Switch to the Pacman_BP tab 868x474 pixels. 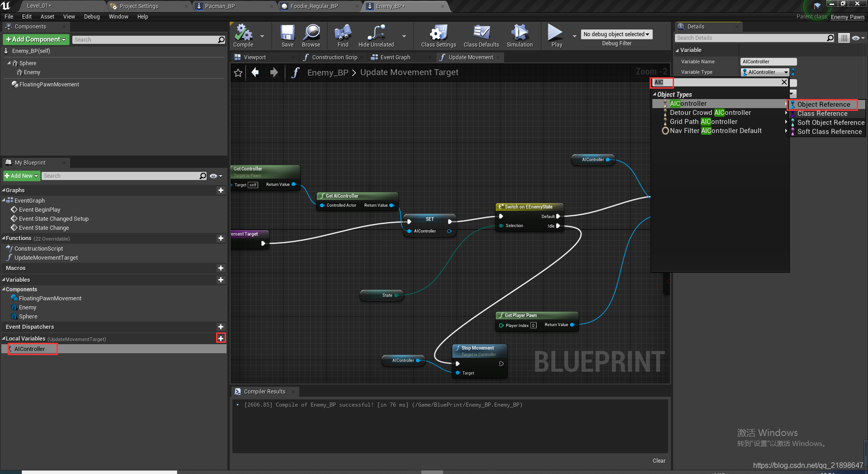(x=220, y=6)
